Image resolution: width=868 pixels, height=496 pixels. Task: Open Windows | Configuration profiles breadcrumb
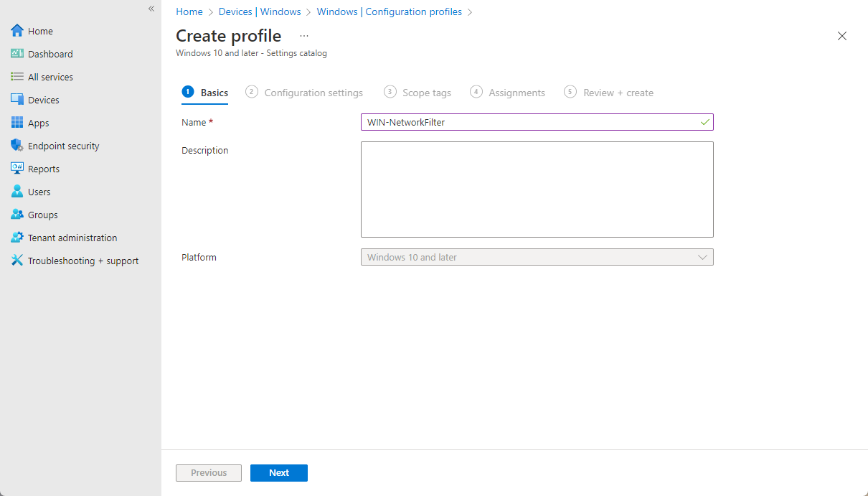pos(390,12)
